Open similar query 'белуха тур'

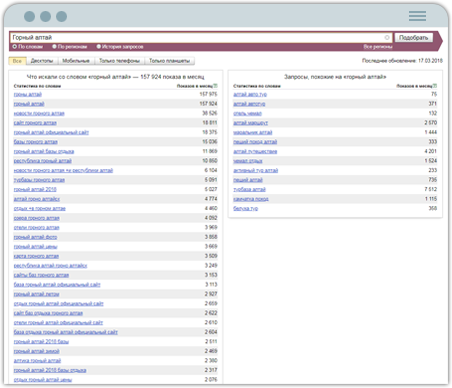point(246,208)
